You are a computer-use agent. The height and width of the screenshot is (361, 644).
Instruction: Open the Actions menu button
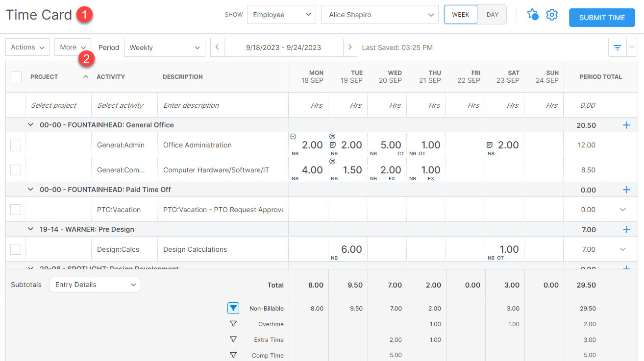(x=27, y=47)
